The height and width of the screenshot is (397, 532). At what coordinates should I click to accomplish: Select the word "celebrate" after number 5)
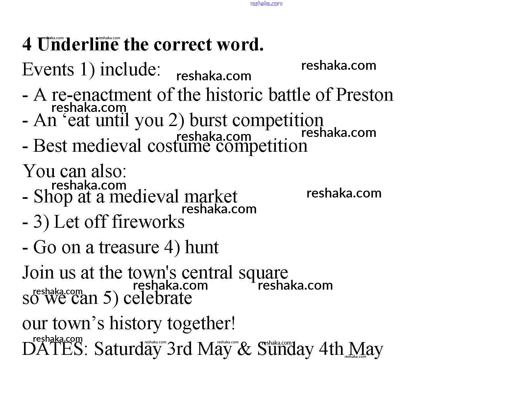(x=157, y=298)
